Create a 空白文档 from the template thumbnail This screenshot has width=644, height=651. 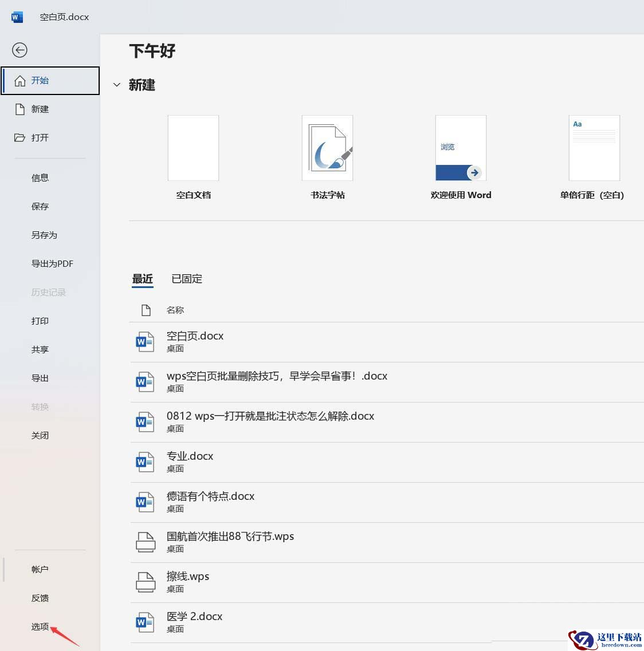[193, 148]
